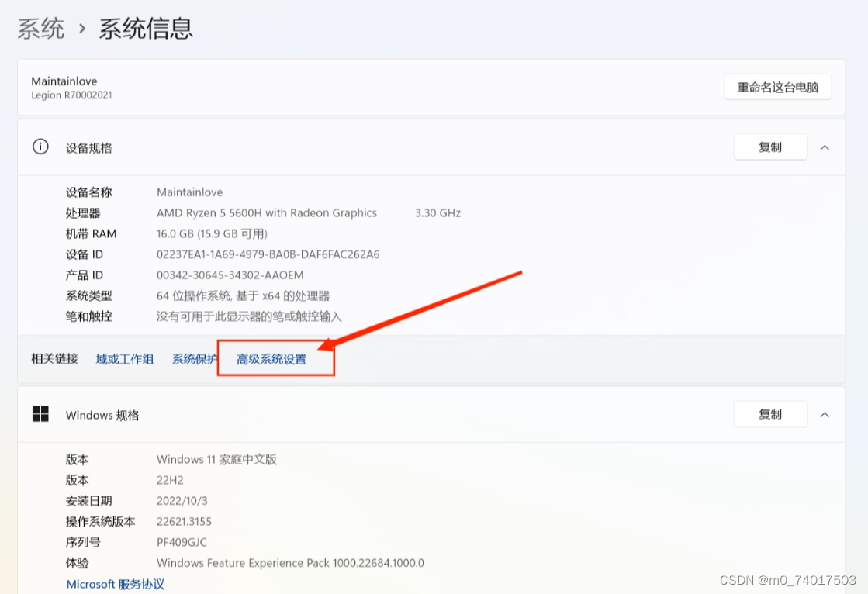
Task: Click the 体验 label
Action: (77, 563)
